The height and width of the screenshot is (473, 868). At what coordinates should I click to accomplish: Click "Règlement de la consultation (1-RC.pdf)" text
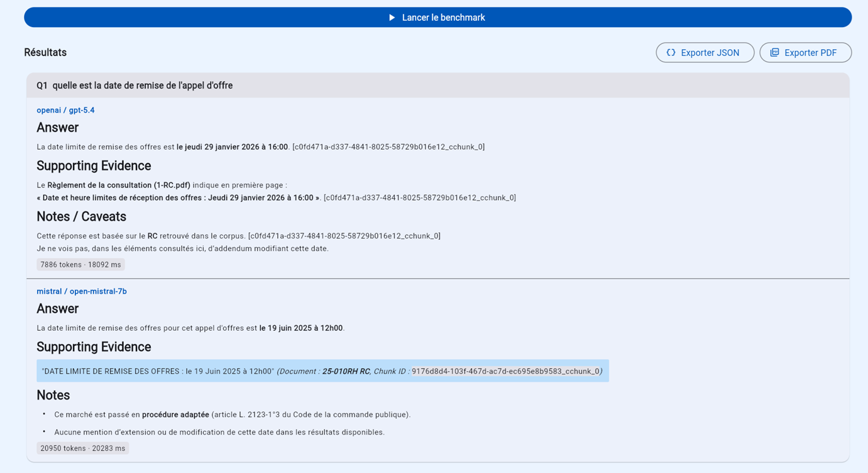tap(119, 186)
